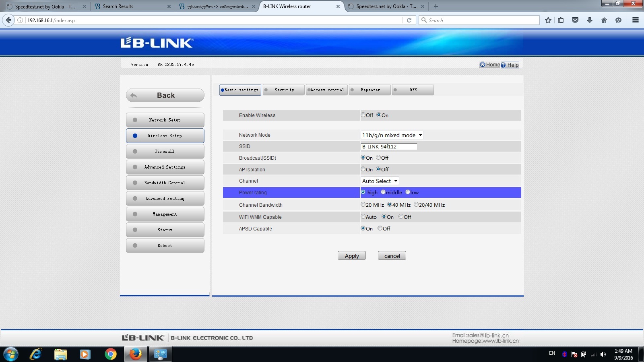
Task: Open Status in sidebar
Action: [x=165, y=230]
